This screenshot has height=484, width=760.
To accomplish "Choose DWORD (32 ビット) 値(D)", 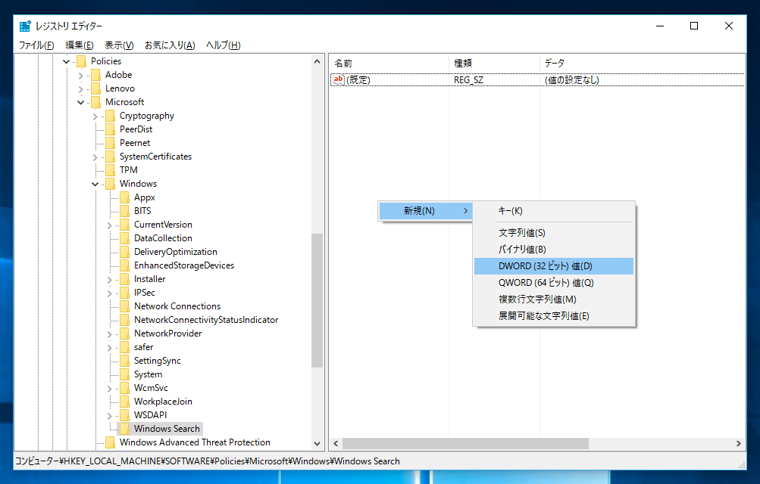I will [554, 266].
